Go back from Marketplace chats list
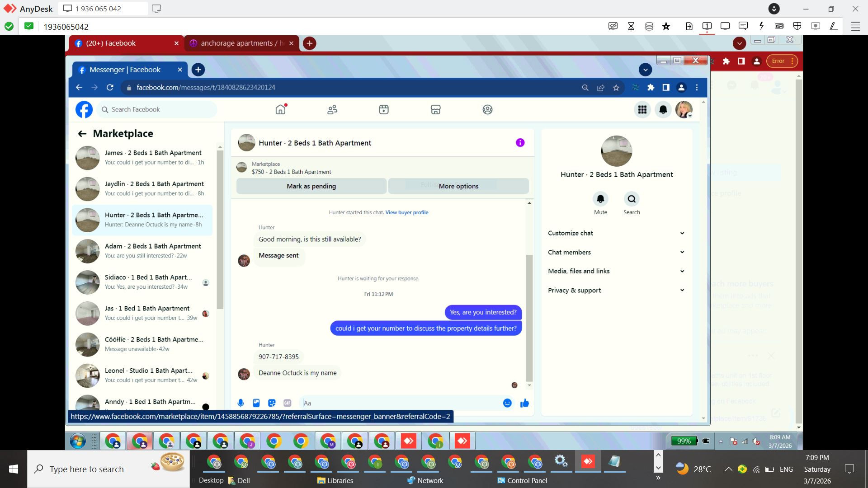 click(x=82, y=134)
